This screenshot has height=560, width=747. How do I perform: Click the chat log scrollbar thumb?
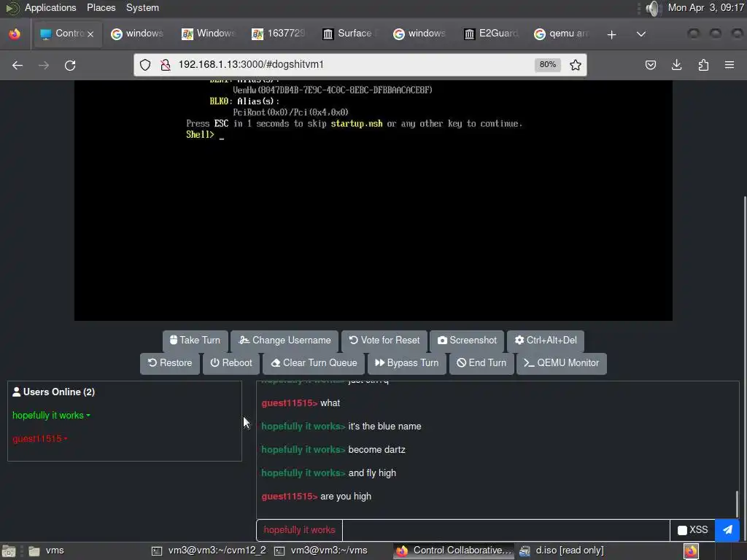[x=737, y=504]
